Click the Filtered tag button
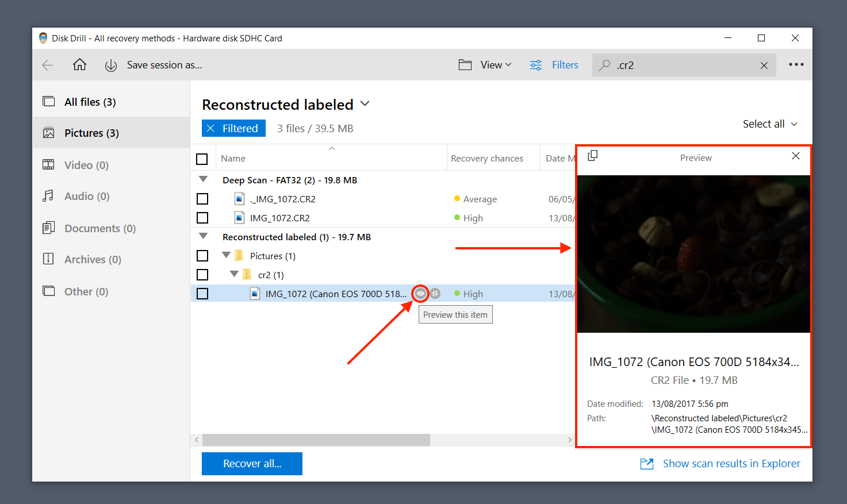 click(x=233, y=128)
